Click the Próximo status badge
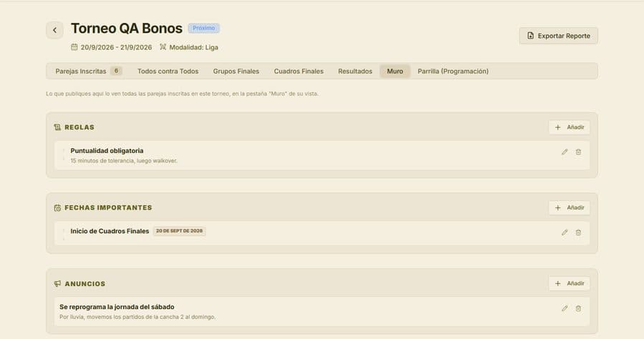This screenshot has height=339, width=644. coord(204,29)
